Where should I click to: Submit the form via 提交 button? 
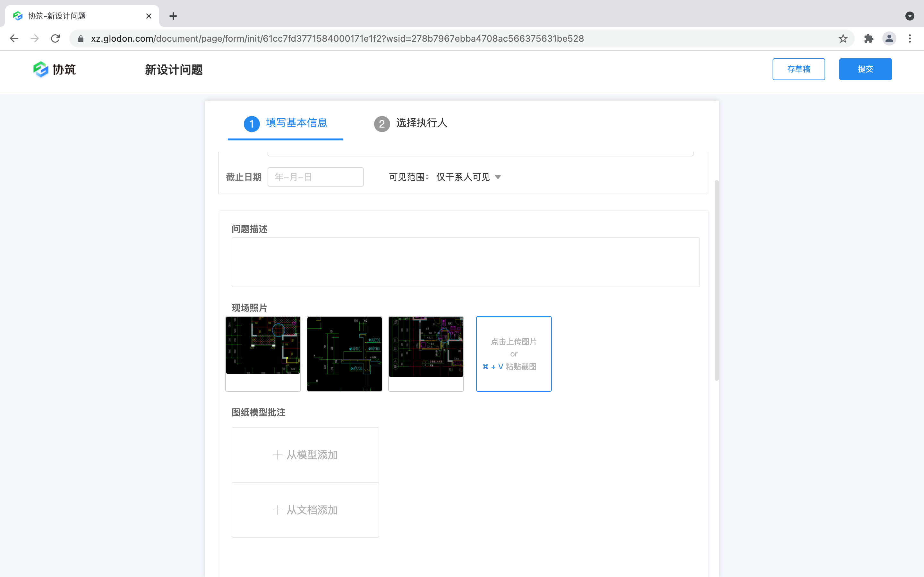[865, 69]
